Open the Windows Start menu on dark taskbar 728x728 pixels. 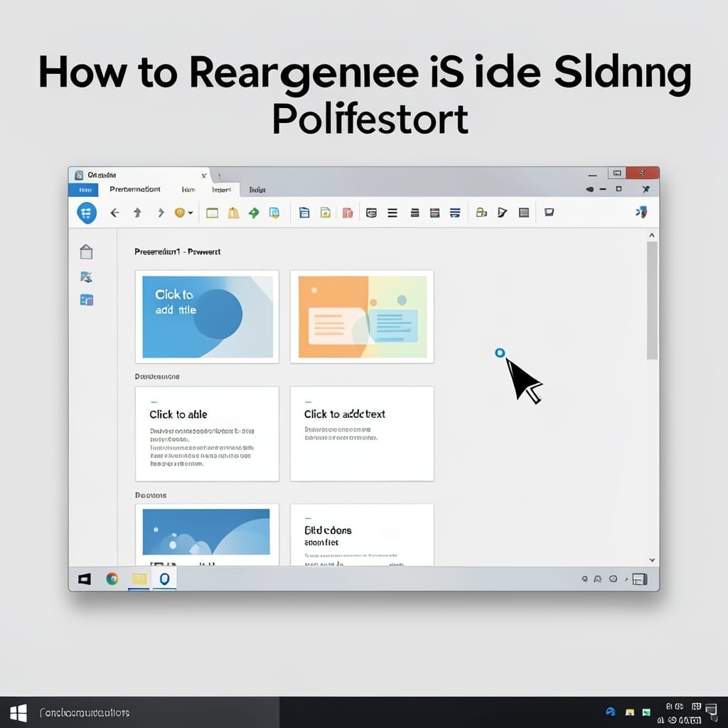[x=18, y=712]
